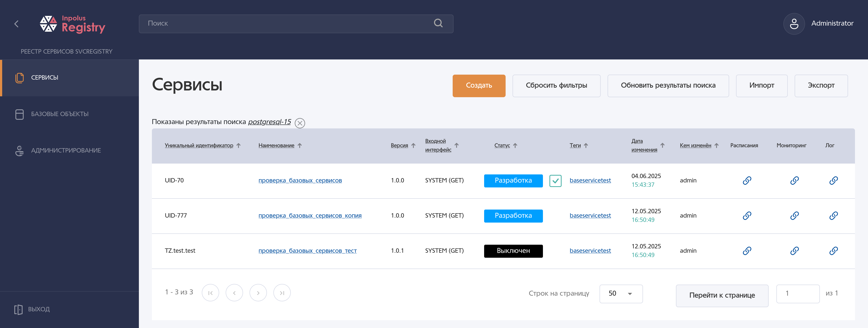Open service проверка_базовых_сервисов_тест link
The image size is (868, 328).
coord(307,251)
